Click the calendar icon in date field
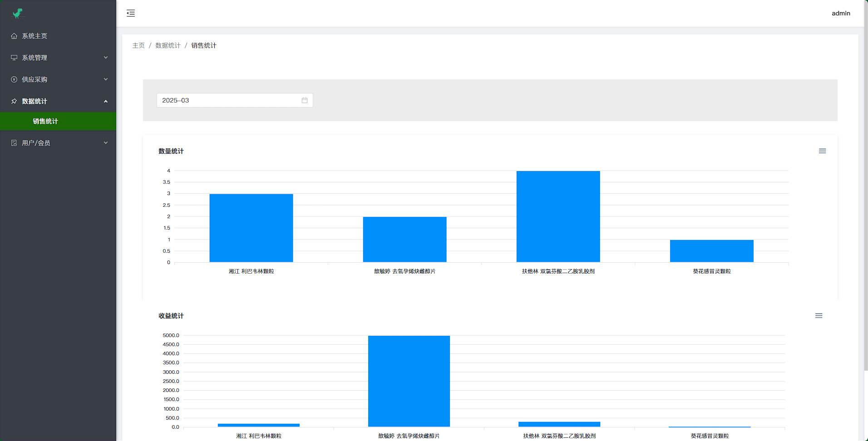 (305, 100)
